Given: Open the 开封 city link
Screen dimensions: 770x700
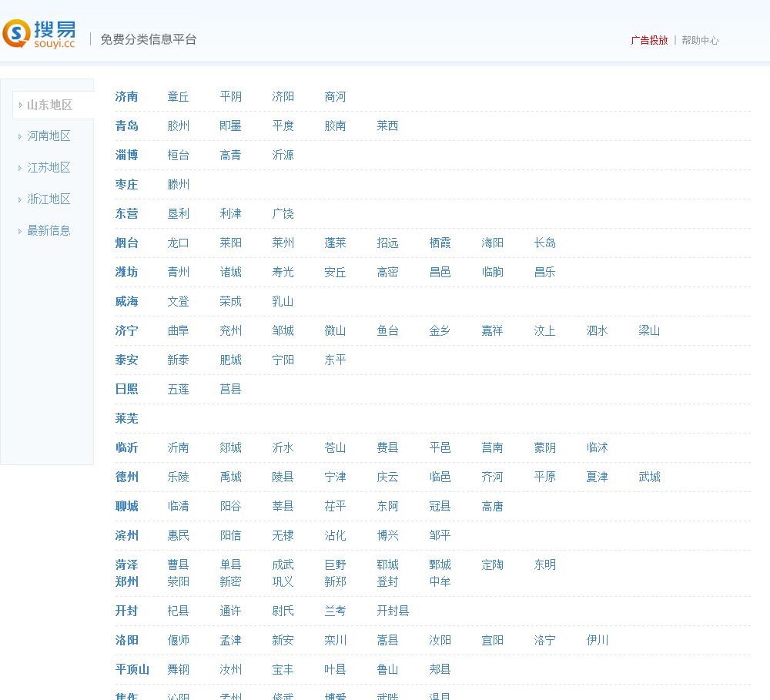Looking at the screenshot, I should point(127,611).
